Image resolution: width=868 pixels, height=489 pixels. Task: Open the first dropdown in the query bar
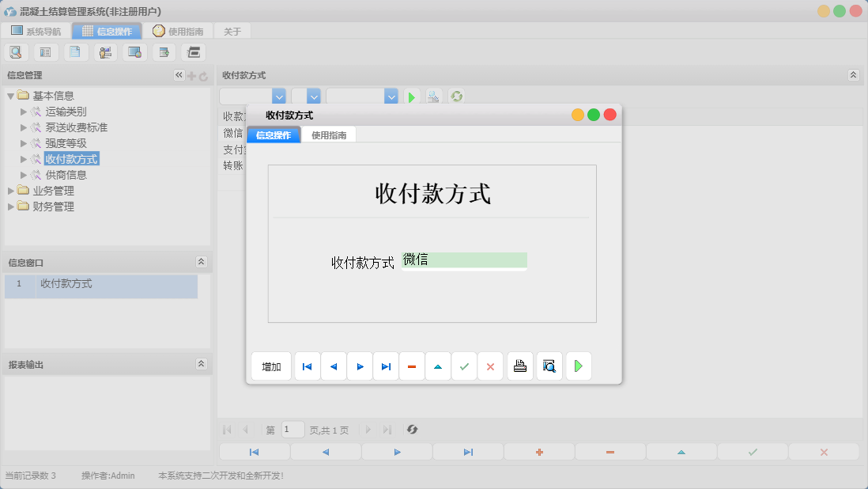[278, 96]
